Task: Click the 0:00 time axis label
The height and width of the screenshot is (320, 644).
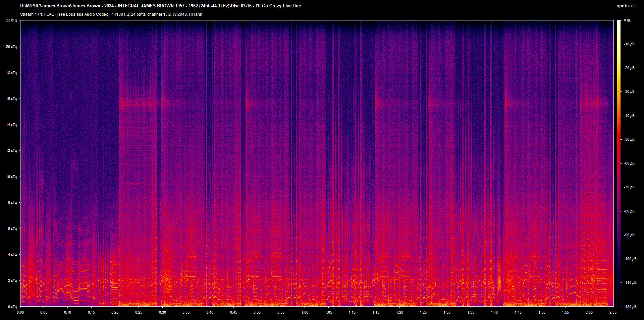Action: 20,312
